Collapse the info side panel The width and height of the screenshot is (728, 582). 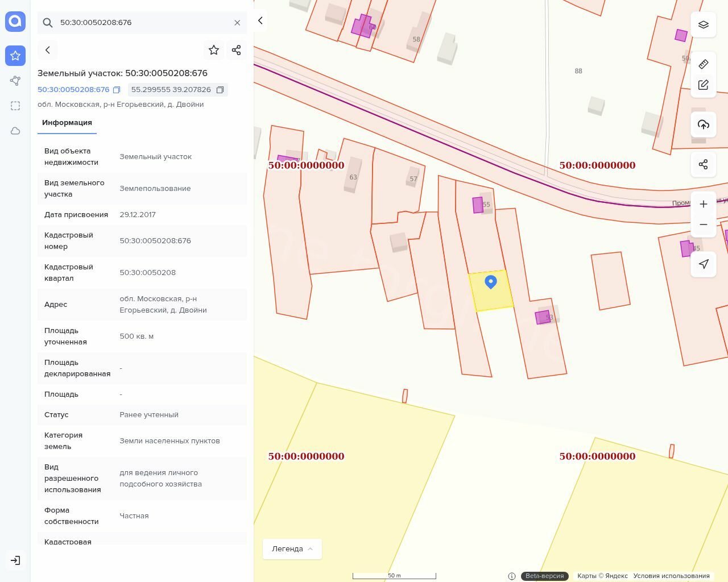coord(260,20)
